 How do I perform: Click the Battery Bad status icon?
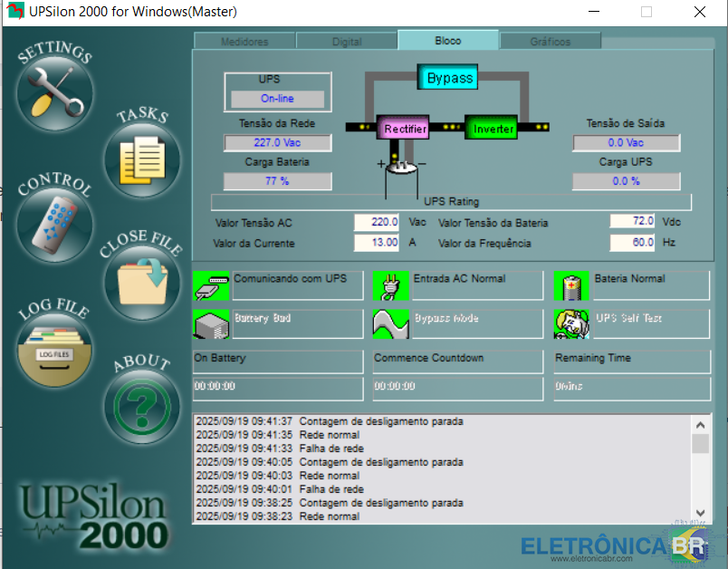212,324
